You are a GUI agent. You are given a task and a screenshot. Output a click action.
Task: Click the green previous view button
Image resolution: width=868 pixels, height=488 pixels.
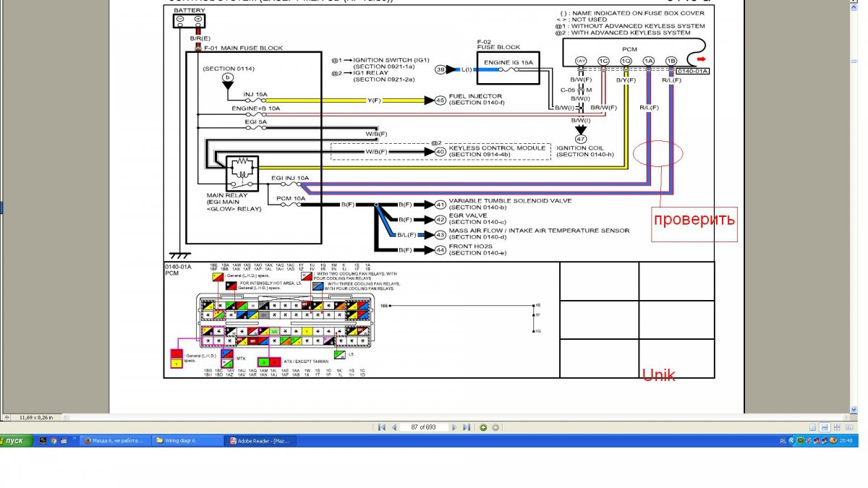[x=484, y=427]
